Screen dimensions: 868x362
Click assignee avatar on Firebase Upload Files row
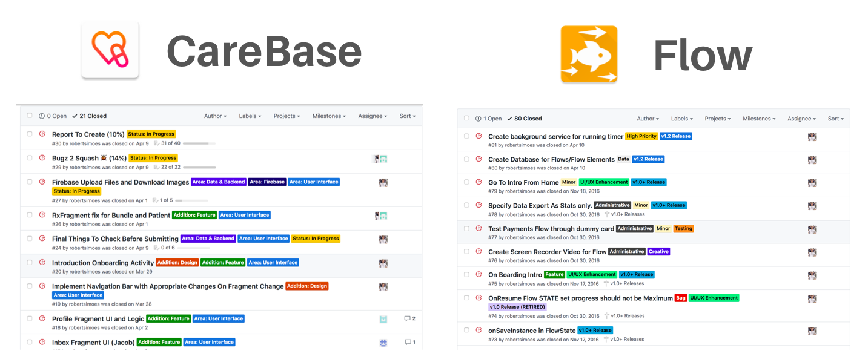coord(383,182)
